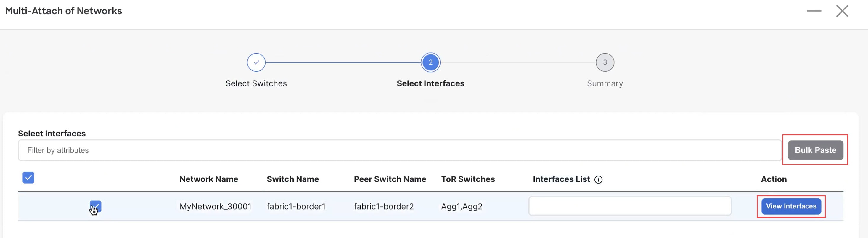
Task: Click the Select Switches step label
Action: click(x=256, y=83)
